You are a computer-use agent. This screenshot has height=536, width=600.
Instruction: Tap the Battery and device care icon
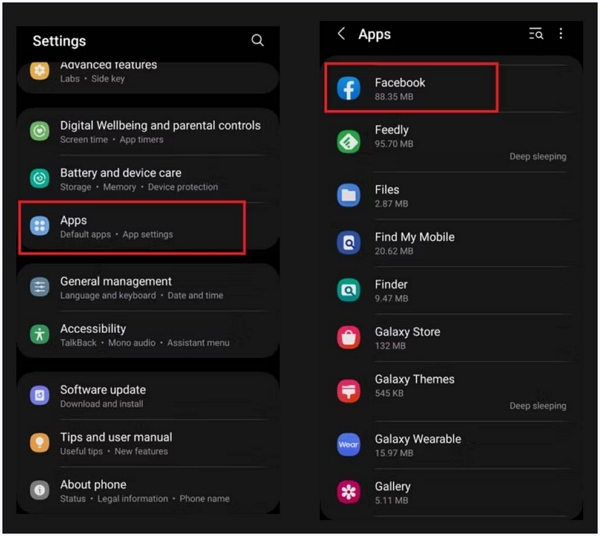coord(40,179)
